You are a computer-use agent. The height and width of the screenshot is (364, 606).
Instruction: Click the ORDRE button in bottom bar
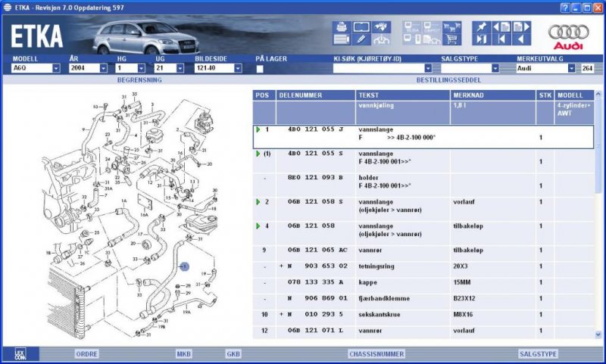(86, 353)
